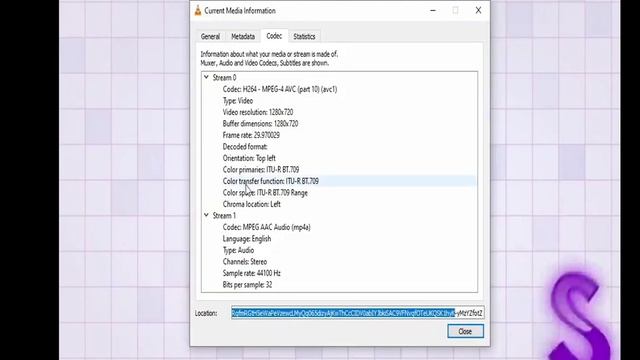640x360 pixels.
Task: Select the Stream 1 row label
Action: 224,216
